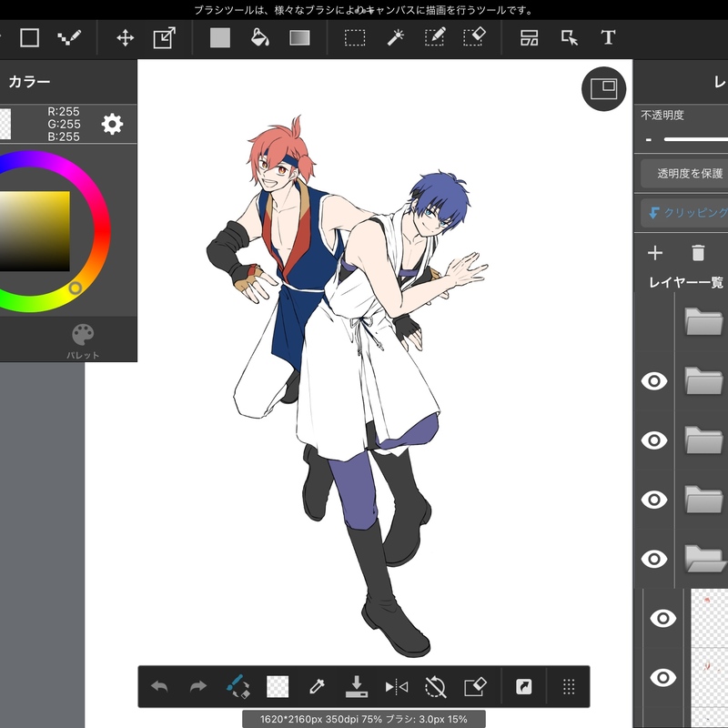Click the 不透明度 opacity slider track
This screenshot has width=728, height=728.
pos(695,139)
